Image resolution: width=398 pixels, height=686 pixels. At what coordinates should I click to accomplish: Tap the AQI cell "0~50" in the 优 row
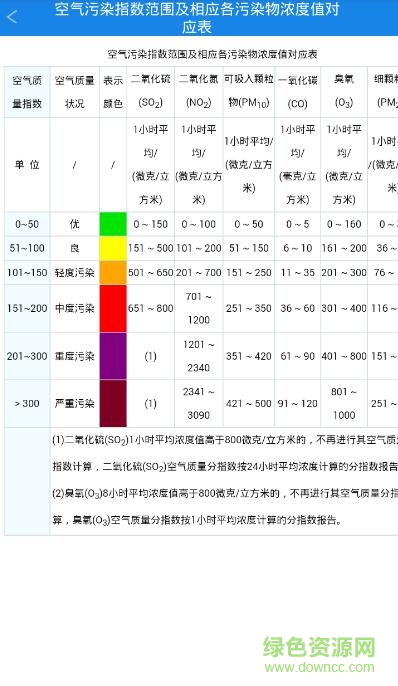coord(27,224)
